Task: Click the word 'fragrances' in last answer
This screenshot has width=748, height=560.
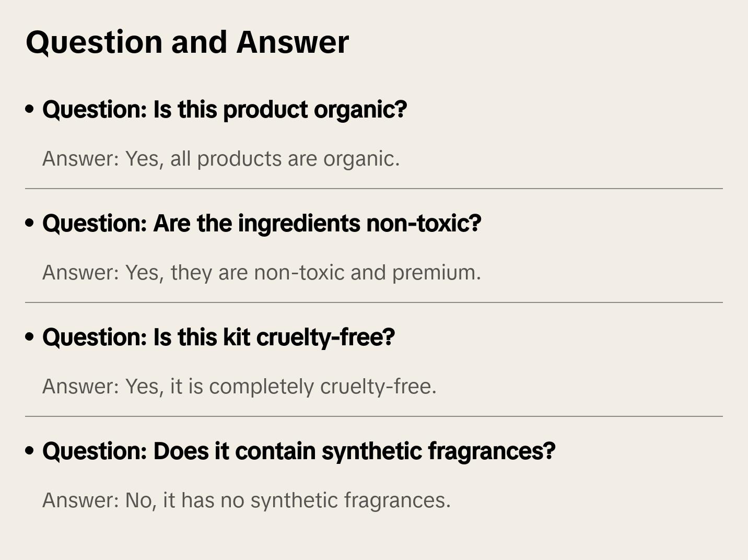Action: [397, 500]
